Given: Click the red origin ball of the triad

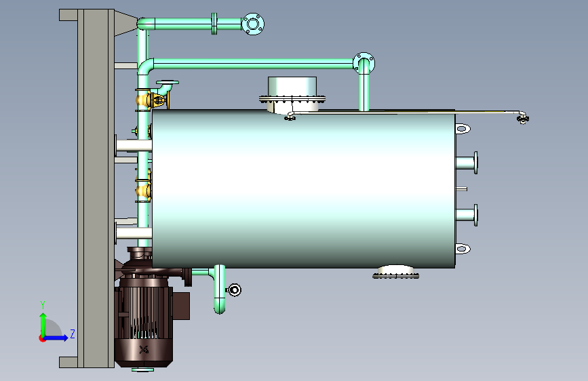Looking at the screenshot, I should pos(42,338).
